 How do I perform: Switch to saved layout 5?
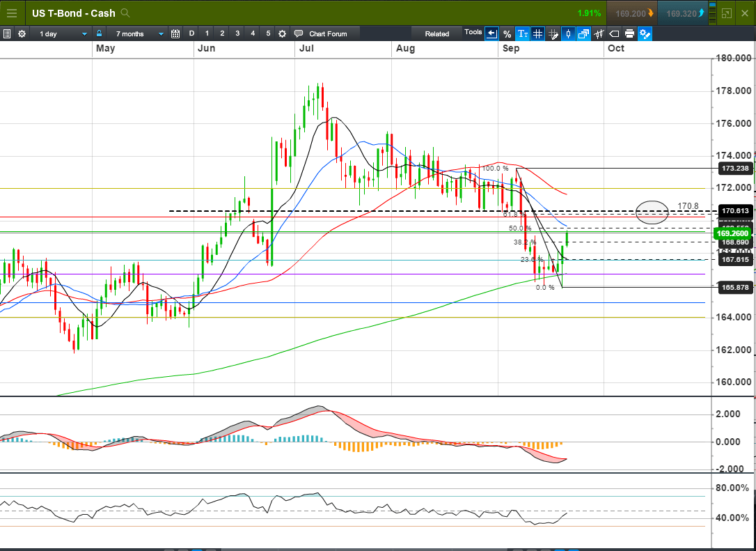coord(268,33)
